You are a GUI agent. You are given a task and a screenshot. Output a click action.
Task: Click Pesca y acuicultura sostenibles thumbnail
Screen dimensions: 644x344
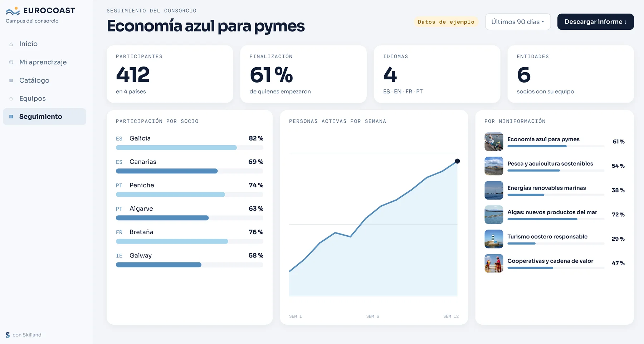[x=494, y=166]
